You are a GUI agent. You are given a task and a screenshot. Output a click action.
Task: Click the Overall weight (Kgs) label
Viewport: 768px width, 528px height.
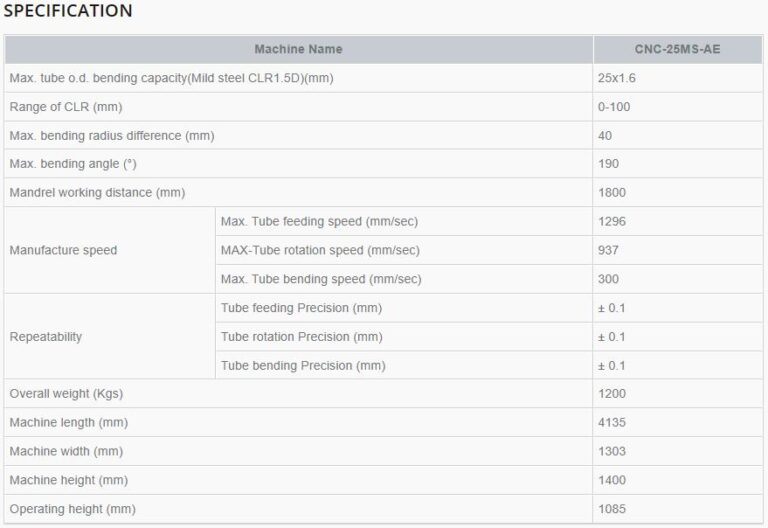click(x=66, y=394)
